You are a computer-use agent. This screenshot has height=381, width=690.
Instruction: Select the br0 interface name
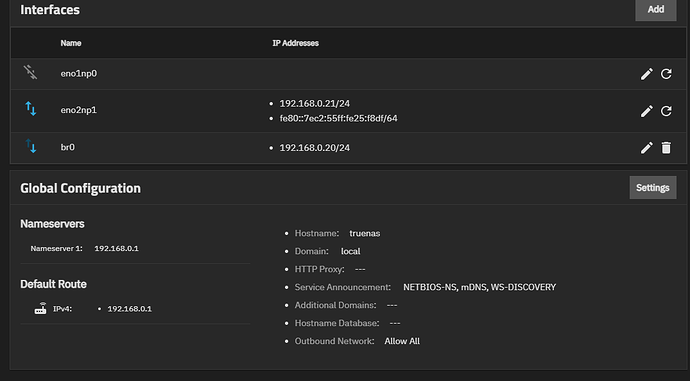click(x=68, y=147)
